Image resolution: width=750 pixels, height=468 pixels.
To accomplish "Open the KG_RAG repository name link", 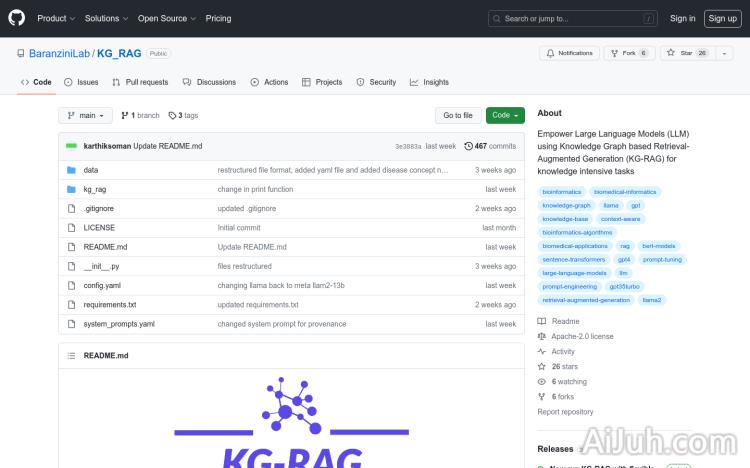I will [119, 53].
